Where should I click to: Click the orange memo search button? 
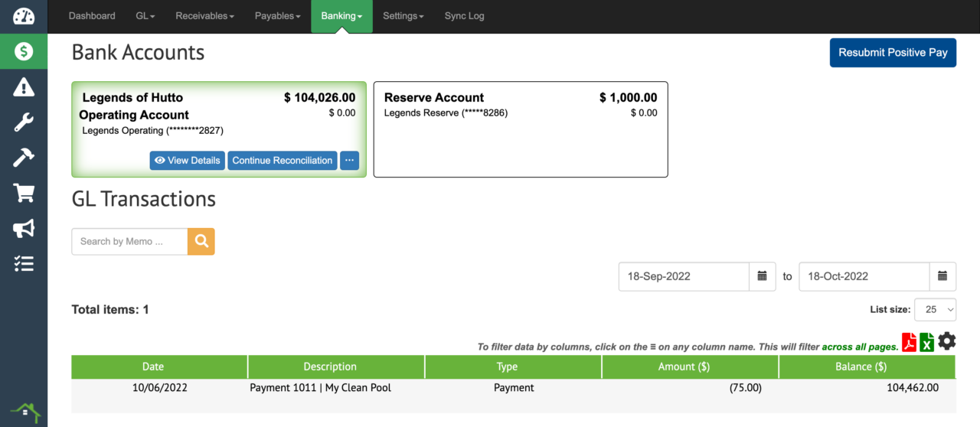[x=201, y=241]
